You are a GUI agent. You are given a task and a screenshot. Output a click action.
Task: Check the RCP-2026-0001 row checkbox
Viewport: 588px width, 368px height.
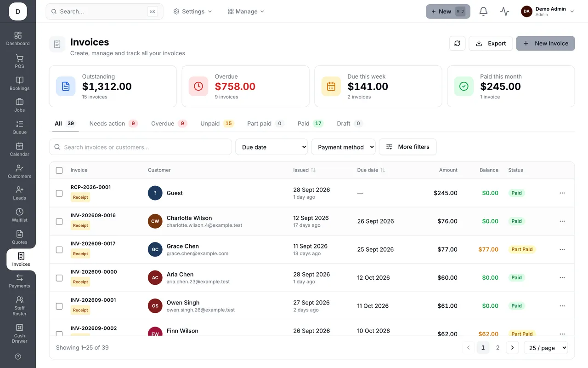[x=59, y=193]
